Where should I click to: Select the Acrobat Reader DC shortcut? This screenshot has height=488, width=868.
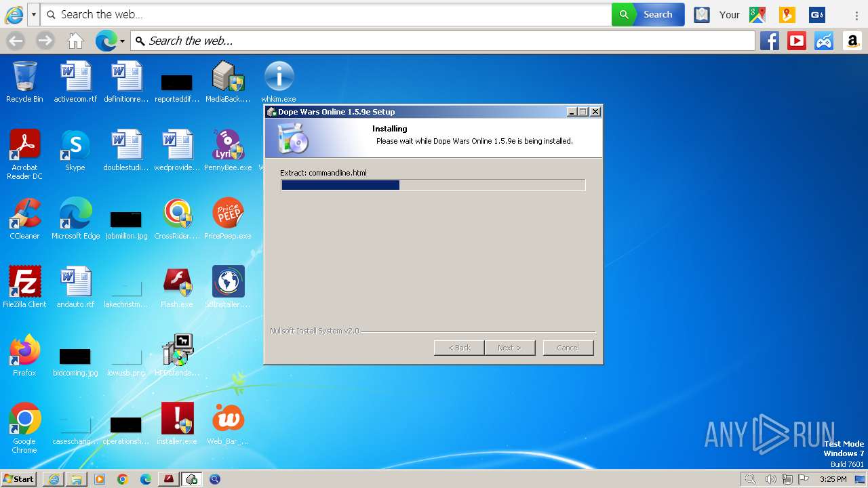coord(24,155)
